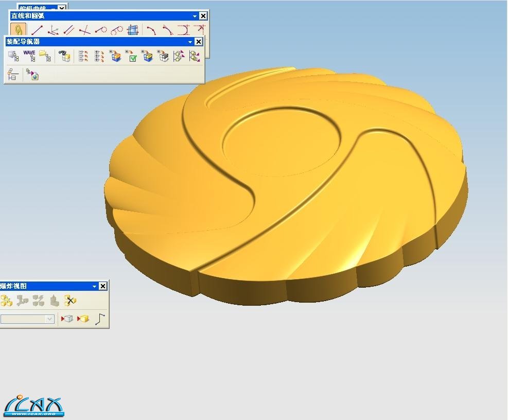
Task: Click the Create Tracelines icon
Action: point(100,319)
